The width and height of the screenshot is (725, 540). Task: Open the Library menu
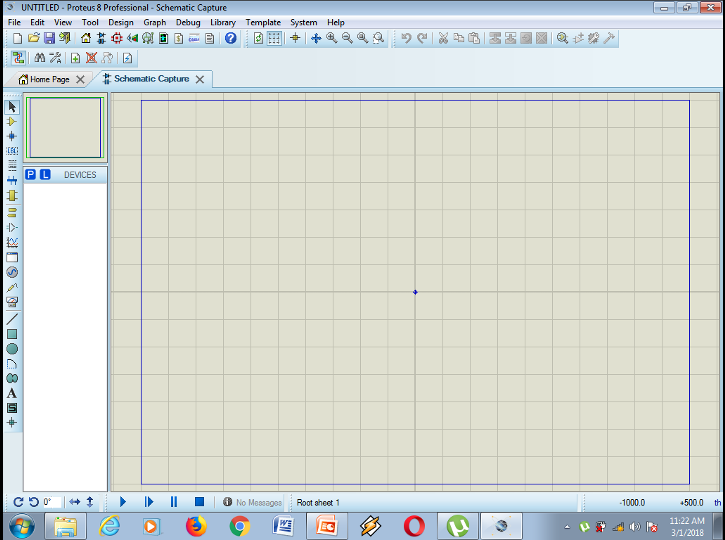[x=223, y=22]
